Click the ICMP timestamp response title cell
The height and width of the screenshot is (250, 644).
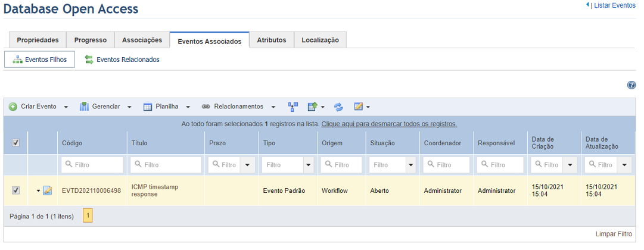155,190
